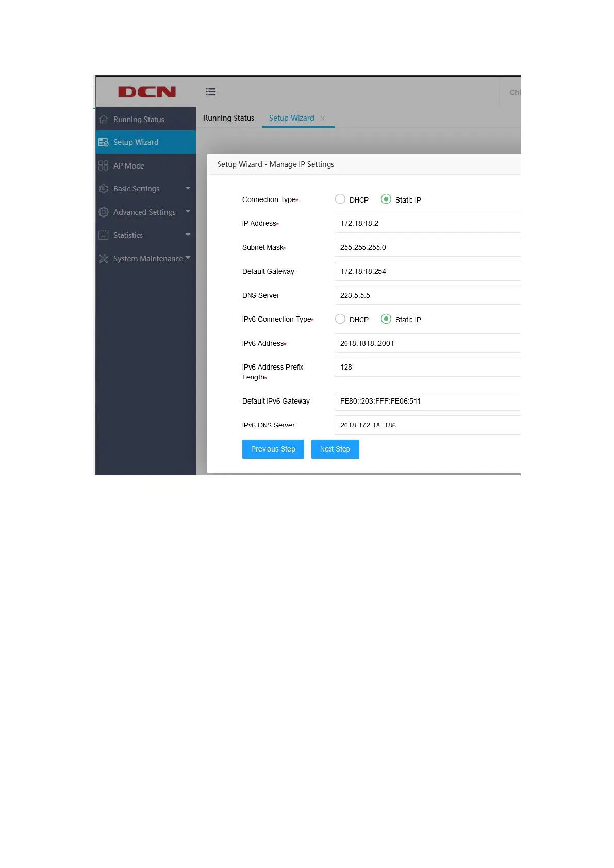This screenshot has width=614, height=868.
Task: Click the DNS Server field 223.5.5.5
Action: tap(427, 295)
